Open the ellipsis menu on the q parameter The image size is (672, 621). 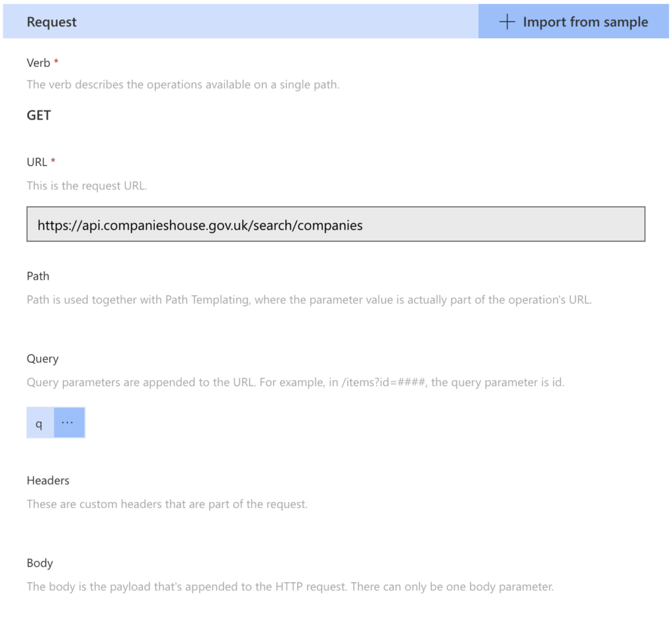pos(68,422)
